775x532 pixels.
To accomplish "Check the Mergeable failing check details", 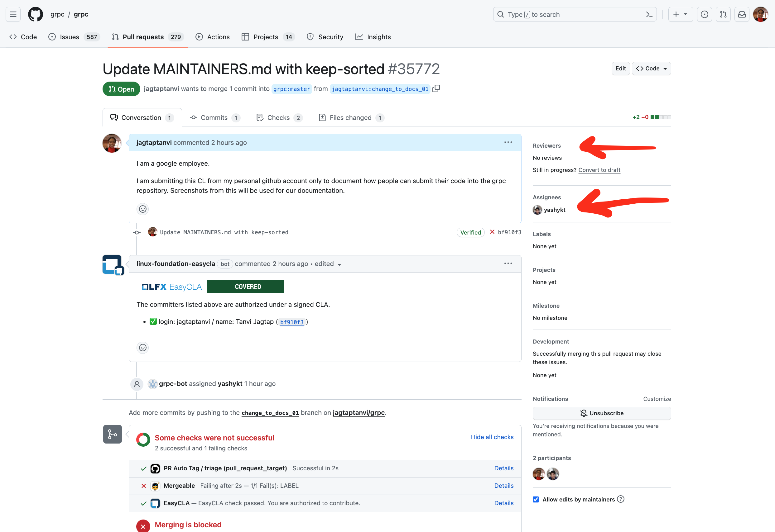I will (x=503, y=486).
